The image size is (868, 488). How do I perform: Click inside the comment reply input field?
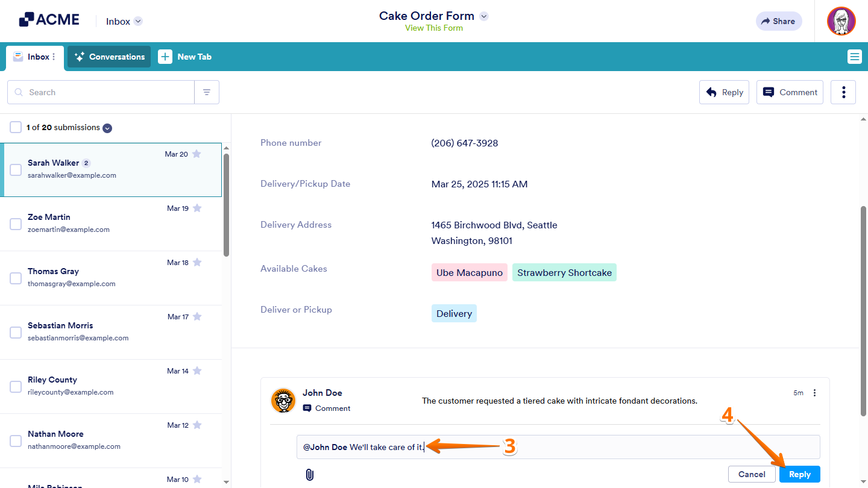click(x=542, y=446)
